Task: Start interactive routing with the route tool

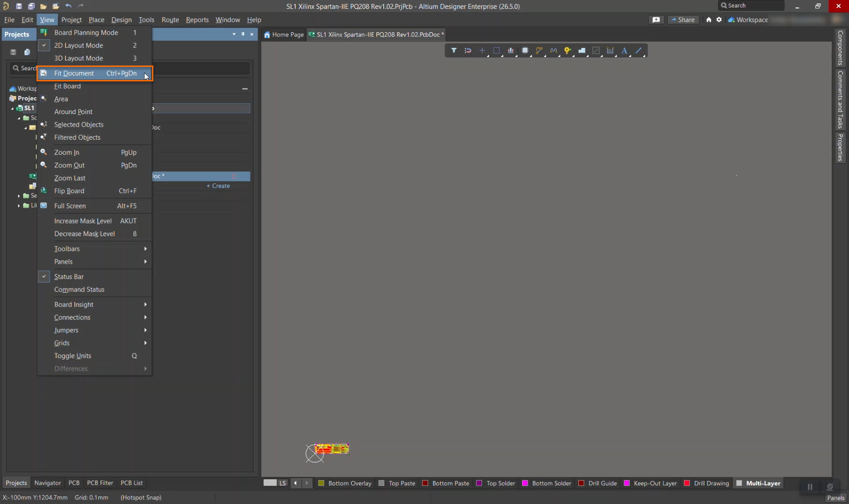Action: coord(539,50)
